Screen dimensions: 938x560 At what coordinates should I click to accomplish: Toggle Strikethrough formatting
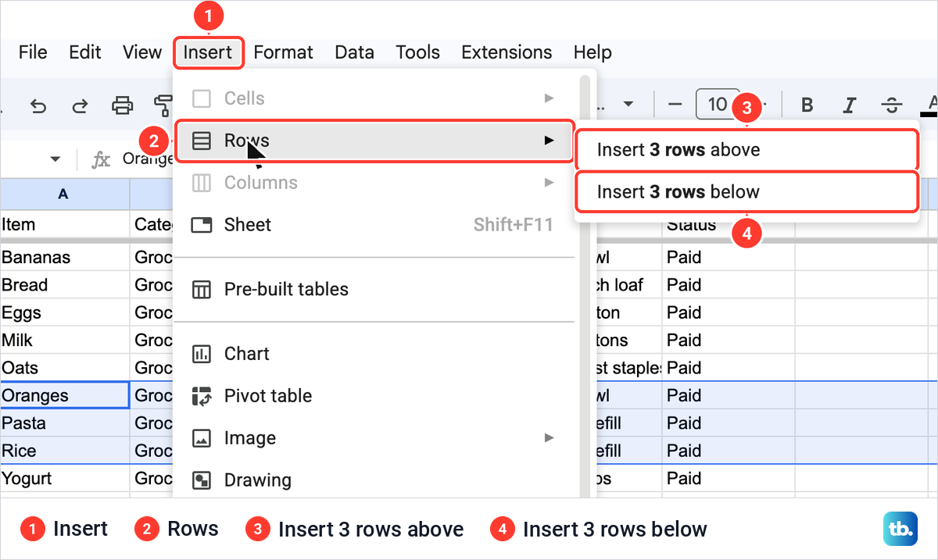(x=891, y=105)
